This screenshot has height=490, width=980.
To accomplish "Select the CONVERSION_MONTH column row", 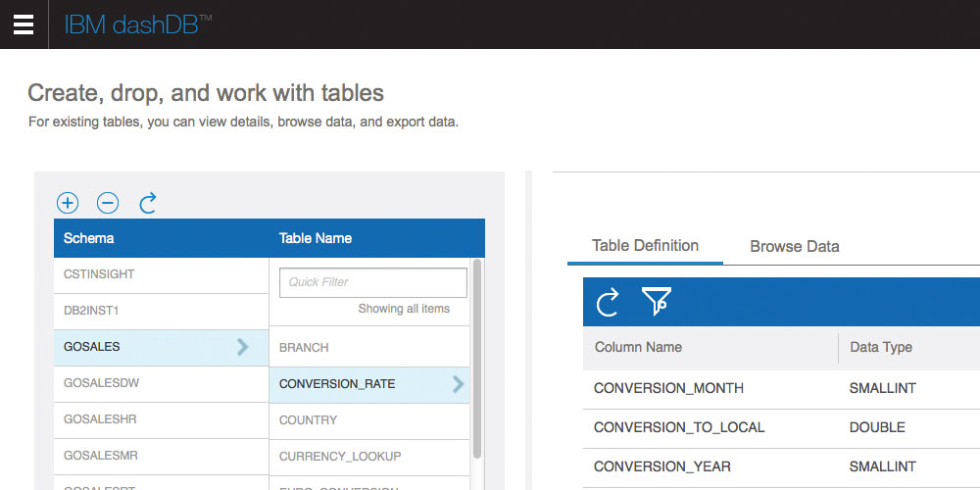I will click(781, 389).
